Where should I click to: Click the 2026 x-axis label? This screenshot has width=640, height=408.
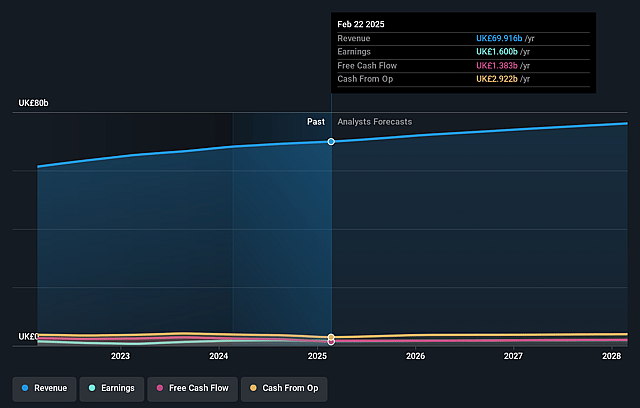pos(416,356)
